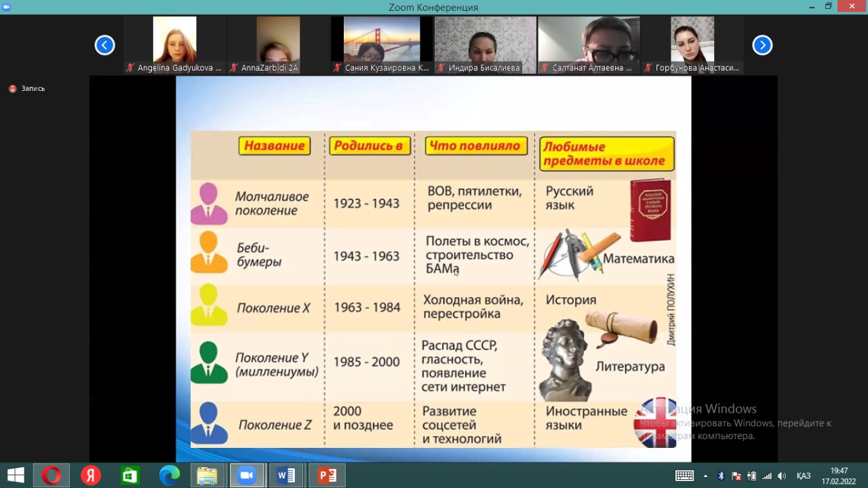Viewport: 868px width, 488px height.
Task: Open File Explorer in taskbar
Action: [208, 476]
